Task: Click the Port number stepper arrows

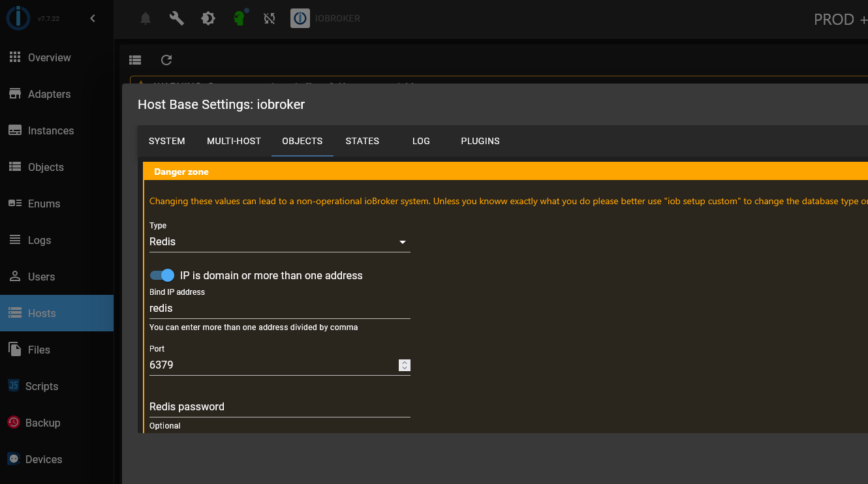Action: click(405, 365)
